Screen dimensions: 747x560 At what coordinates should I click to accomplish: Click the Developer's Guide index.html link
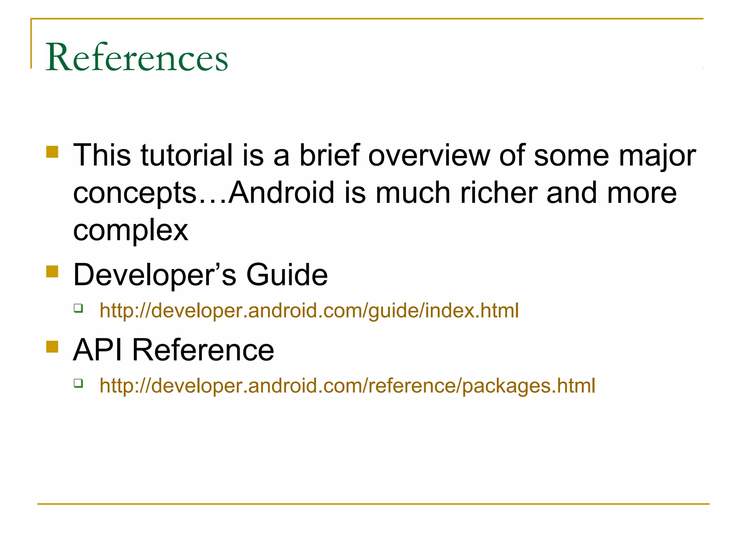tap(309, 311)
